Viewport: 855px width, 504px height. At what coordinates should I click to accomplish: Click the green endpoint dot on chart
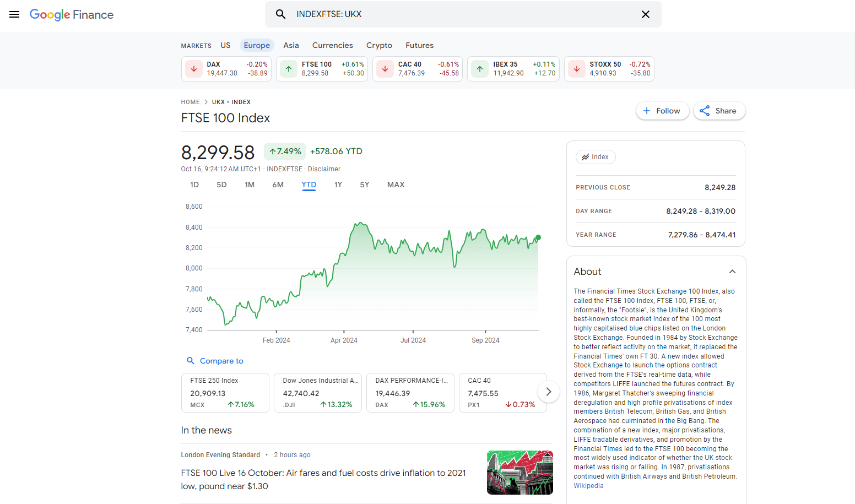[x=538, y=237]
